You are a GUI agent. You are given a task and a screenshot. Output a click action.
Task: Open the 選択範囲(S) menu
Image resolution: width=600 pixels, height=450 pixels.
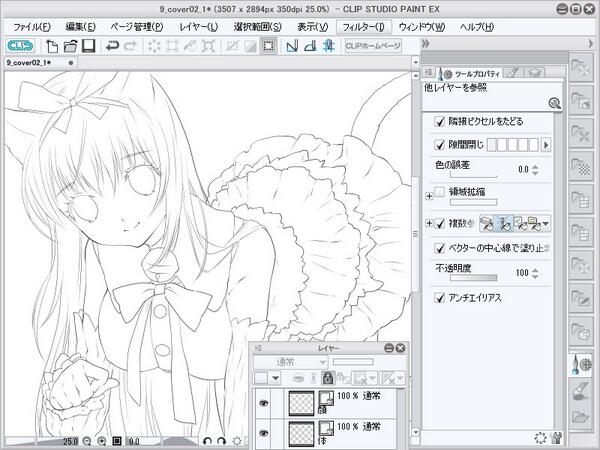pyautogui.click(x=258, y=27)
